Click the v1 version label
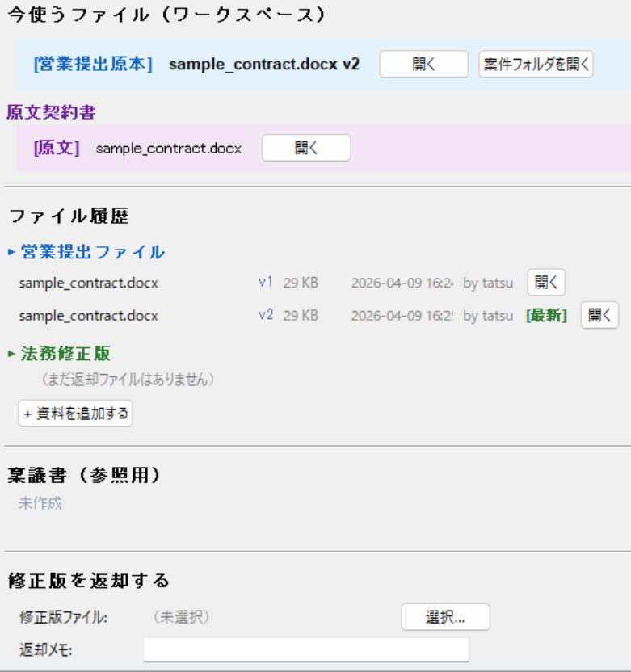The image size is (631, 672). 266,283
